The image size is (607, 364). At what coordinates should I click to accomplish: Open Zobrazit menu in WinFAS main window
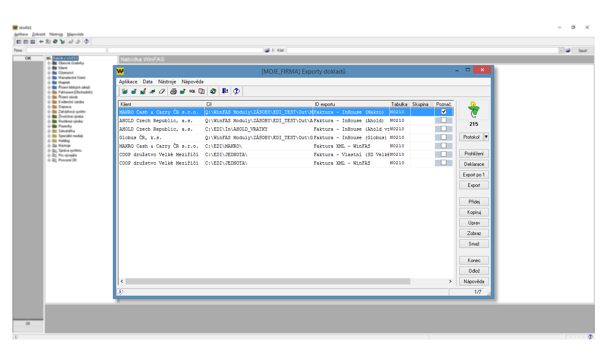pyautogui.click(x=38, y=34)
